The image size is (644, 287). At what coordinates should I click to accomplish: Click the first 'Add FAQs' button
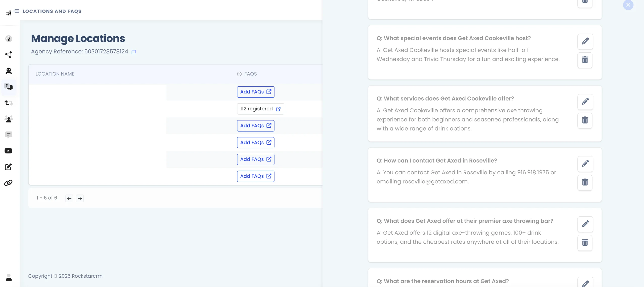coord(255,92)
